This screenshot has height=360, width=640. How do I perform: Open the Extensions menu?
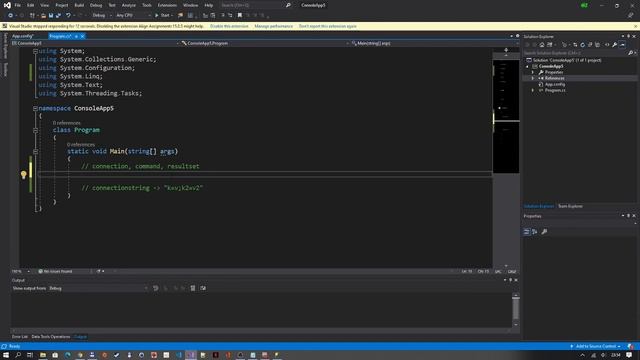(x=167, y=5)
